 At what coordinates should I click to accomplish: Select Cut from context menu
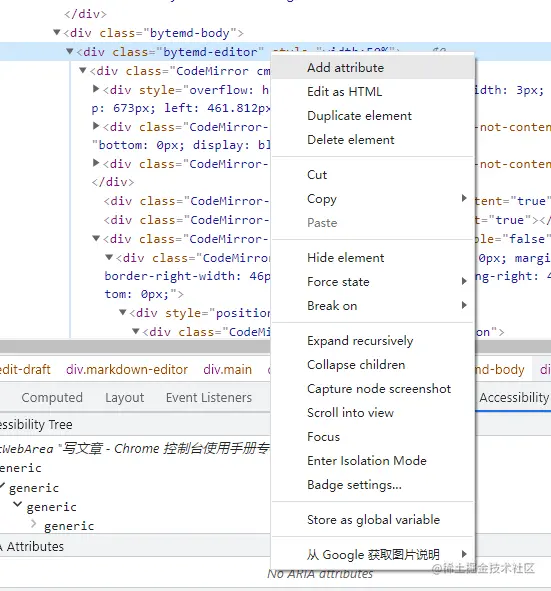(x=372, y=175)
